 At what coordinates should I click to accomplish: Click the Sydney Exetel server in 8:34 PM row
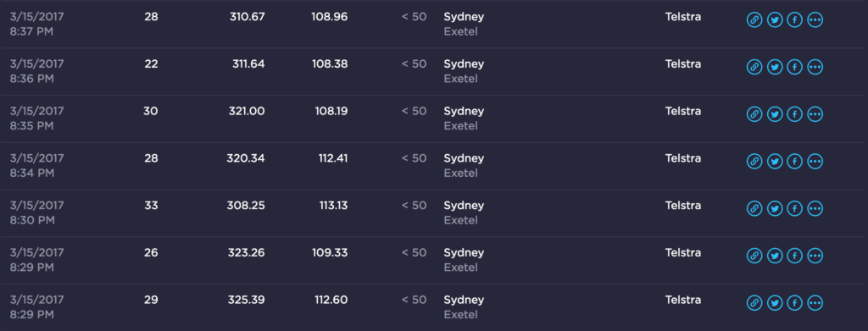[x=464, y=166]
